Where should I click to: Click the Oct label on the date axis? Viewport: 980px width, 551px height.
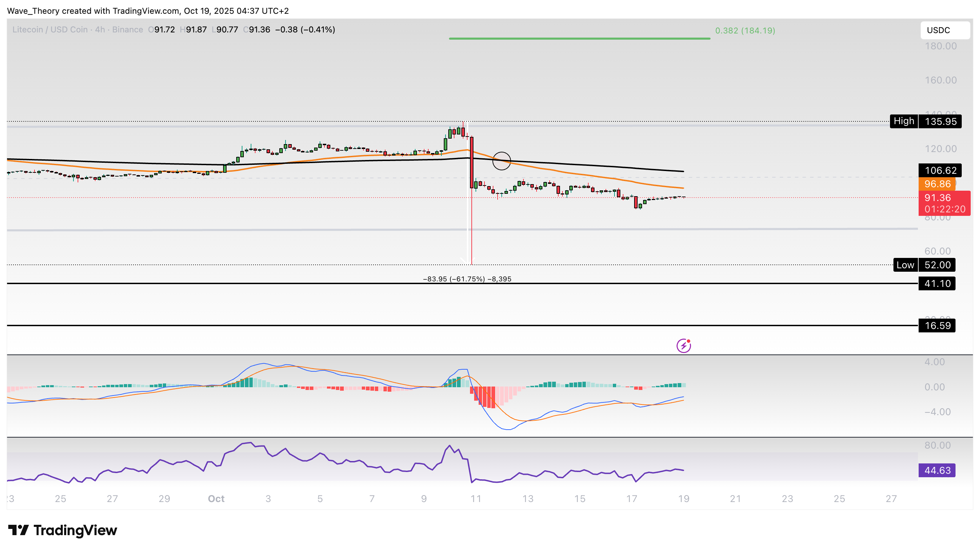(x=216, y=499)
